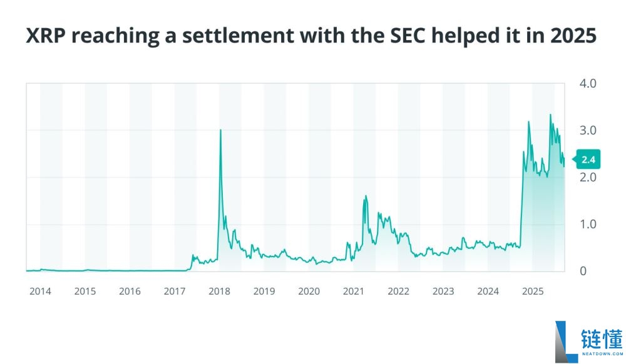Select the 2022 year marker

(x=398, y=291)
